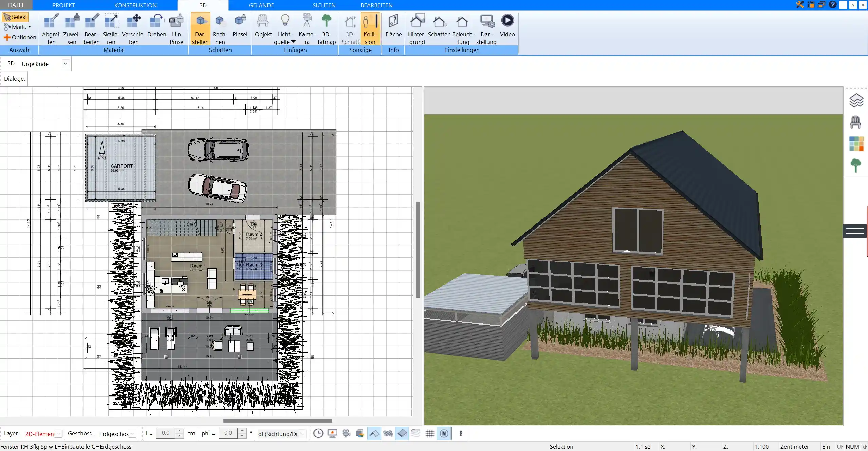This screenshot has width=868, height=451.
Task: Click the 1:100 scale in status bar
Action: click(761, 447)
